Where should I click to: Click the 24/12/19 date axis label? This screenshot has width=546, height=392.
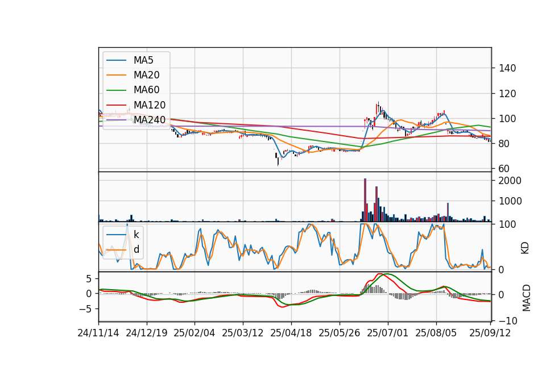coord(147,333)
